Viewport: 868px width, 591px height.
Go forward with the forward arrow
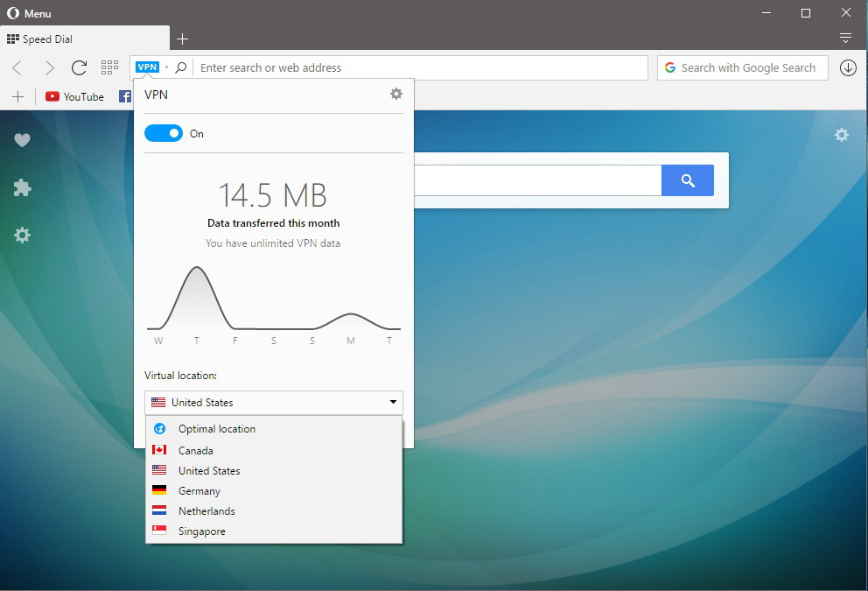point(49,67)
